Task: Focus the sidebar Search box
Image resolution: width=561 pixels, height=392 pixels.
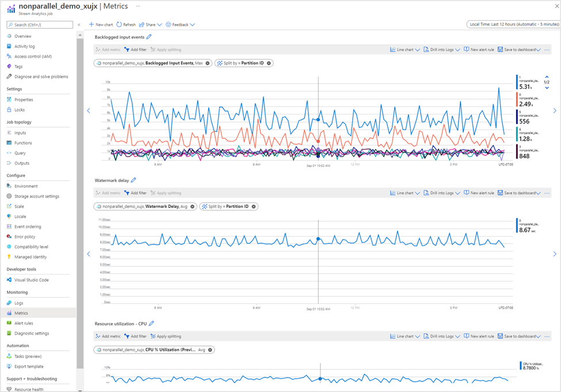Action: 40,25
